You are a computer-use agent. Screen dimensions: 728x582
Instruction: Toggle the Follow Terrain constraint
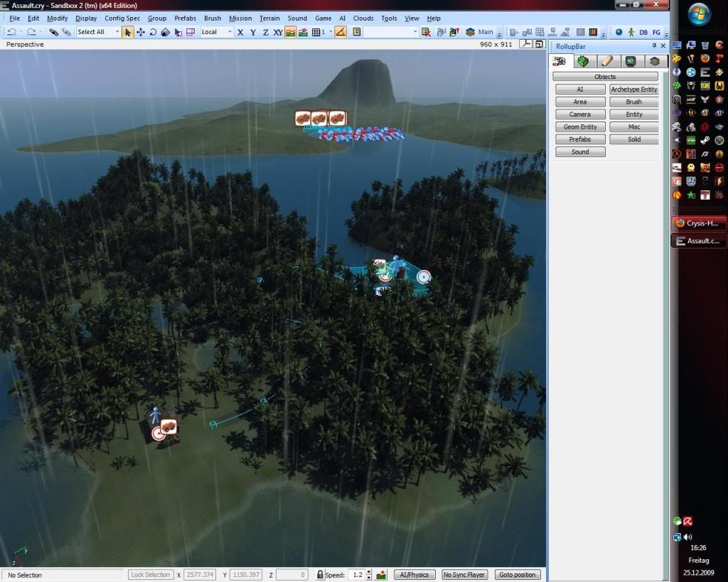coord(291,32)
